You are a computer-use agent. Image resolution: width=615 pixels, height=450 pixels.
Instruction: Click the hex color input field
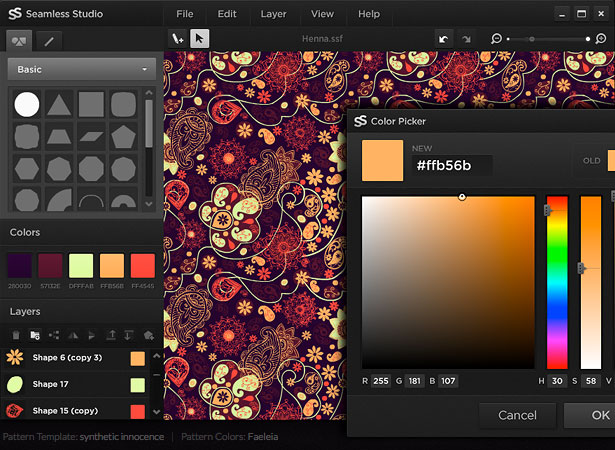point(452,165)
